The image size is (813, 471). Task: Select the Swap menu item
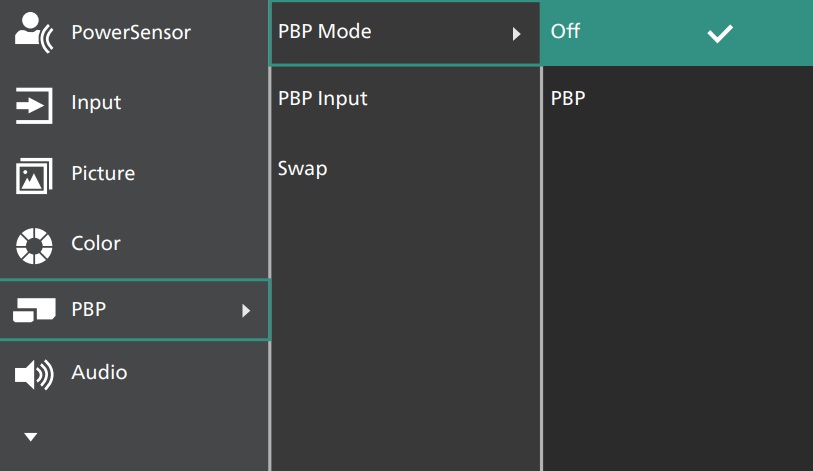click(303, 168)
